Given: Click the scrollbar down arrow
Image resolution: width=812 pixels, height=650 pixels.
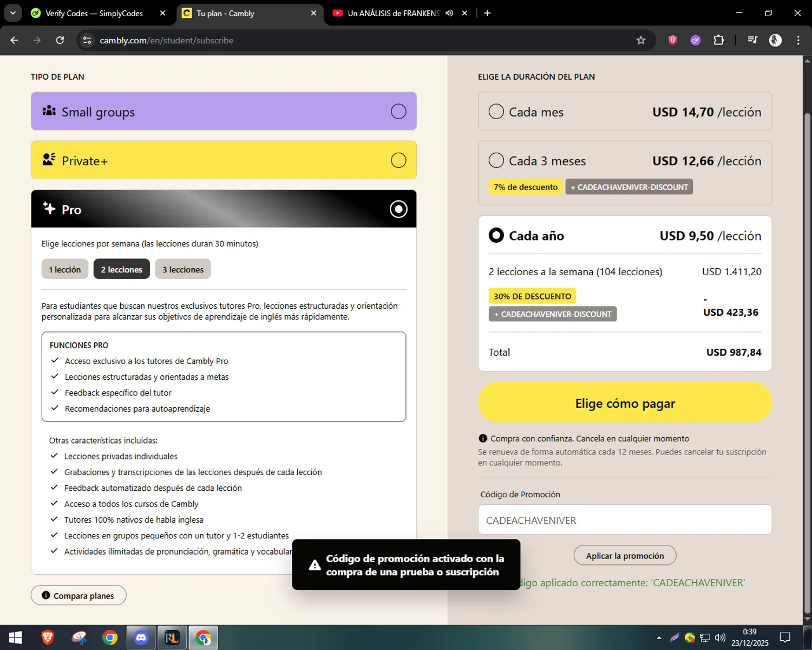Looking at the screenshot, I should click(807, 619).
